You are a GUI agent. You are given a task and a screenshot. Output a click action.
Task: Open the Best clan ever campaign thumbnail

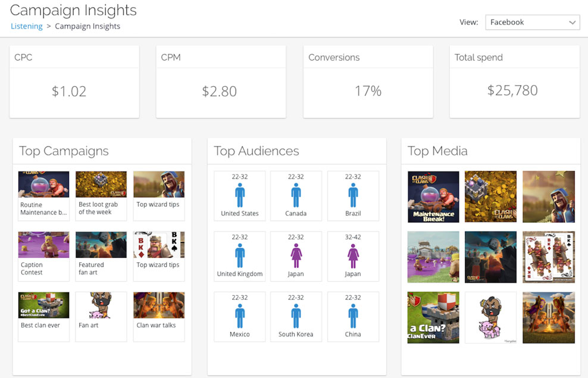click(x=44, y=305)
